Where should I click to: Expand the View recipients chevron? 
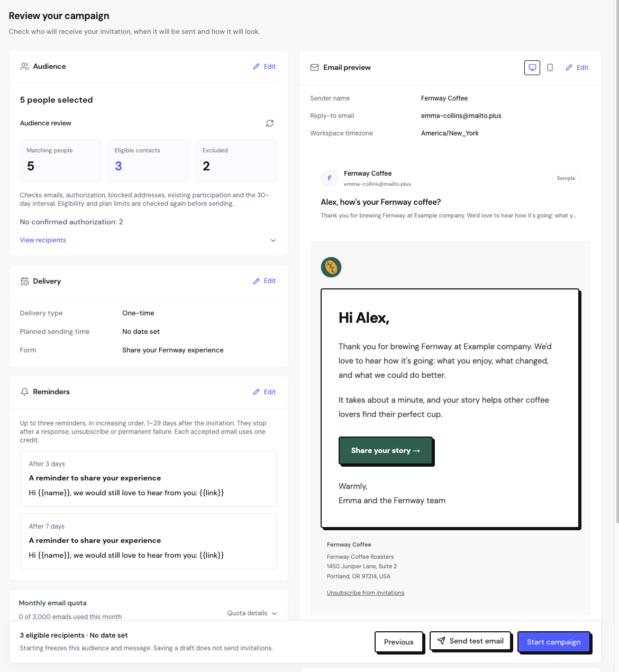[273, 240]
